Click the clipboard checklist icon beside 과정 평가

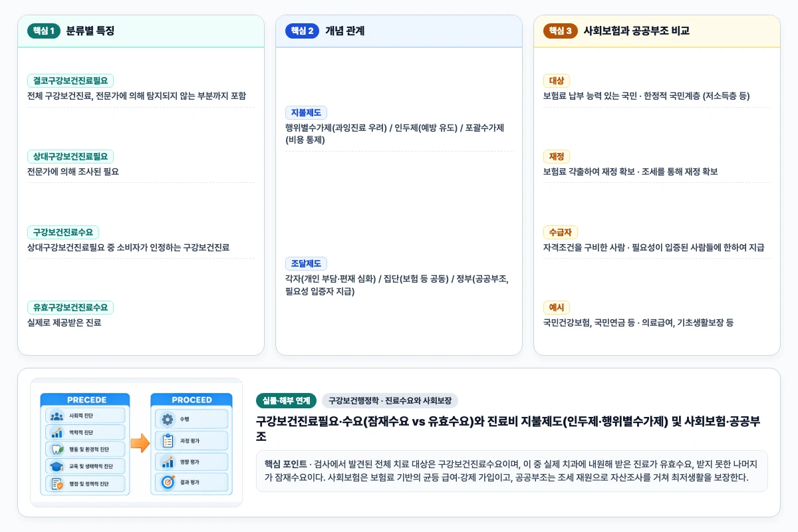(x=168, y=441)
